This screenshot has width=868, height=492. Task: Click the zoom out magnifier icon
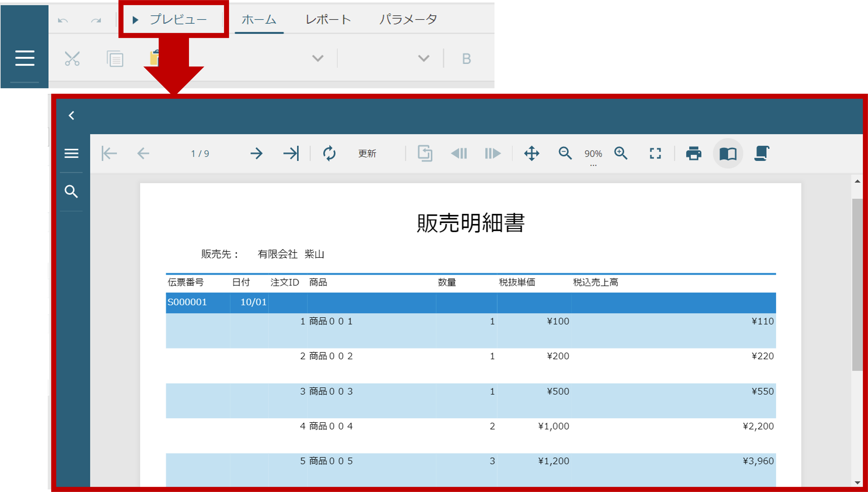pos(565,153)
